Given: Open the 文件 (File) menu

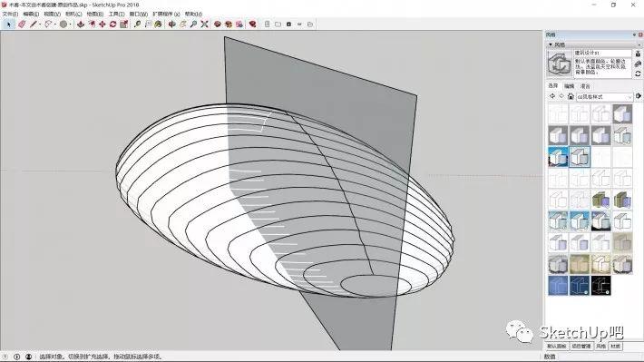Looking at the screenshot, I should point(10,14).
